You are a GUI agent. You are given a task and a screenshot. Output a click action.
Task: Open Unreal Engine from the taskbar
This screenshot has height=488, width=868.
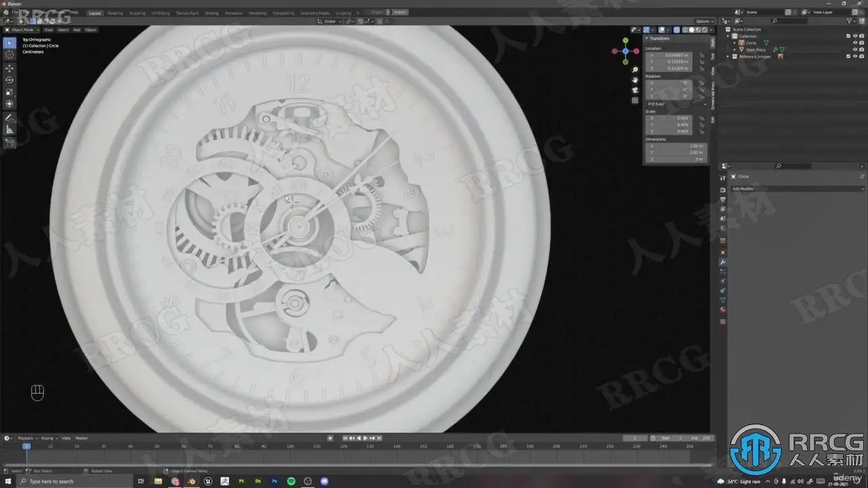point(208,481)
